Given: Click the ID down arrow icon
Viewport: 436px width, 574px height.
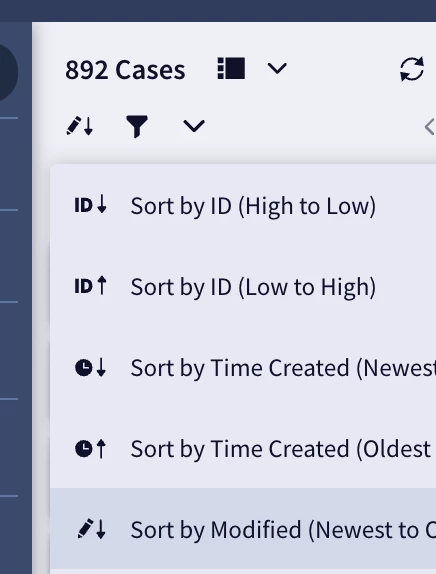Looking at the screenshot, I should point(90,205).
